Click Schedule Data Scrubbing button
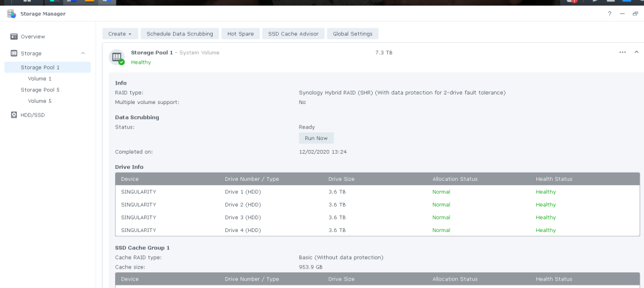This screenshot has width=644, height=288. (x=180, y=34)
